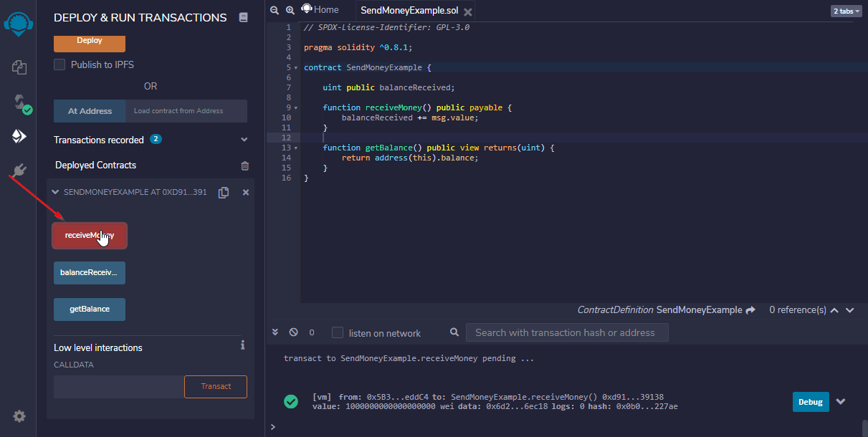Click the balanceReceived += msg.value line
The height and width of the screenshot is (437, 868).
pyautogui.click(x=410, y=117)
